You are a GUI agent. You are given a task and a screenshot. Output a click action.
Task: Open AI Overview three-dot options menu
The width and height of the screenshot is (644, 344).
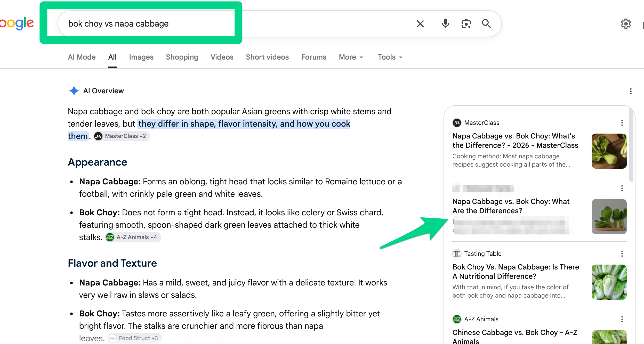coord(631,91)
